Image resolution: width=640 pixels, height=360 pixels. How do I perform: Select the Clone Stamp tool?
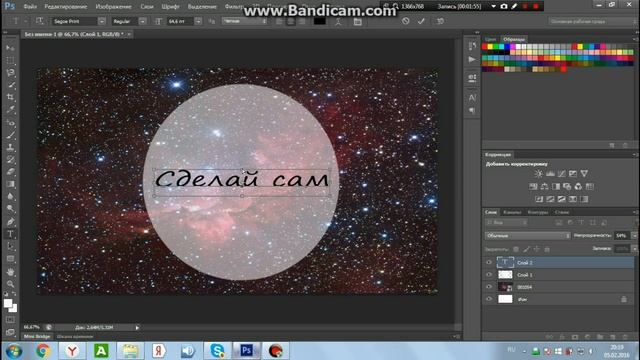click(x=10, y=147)
